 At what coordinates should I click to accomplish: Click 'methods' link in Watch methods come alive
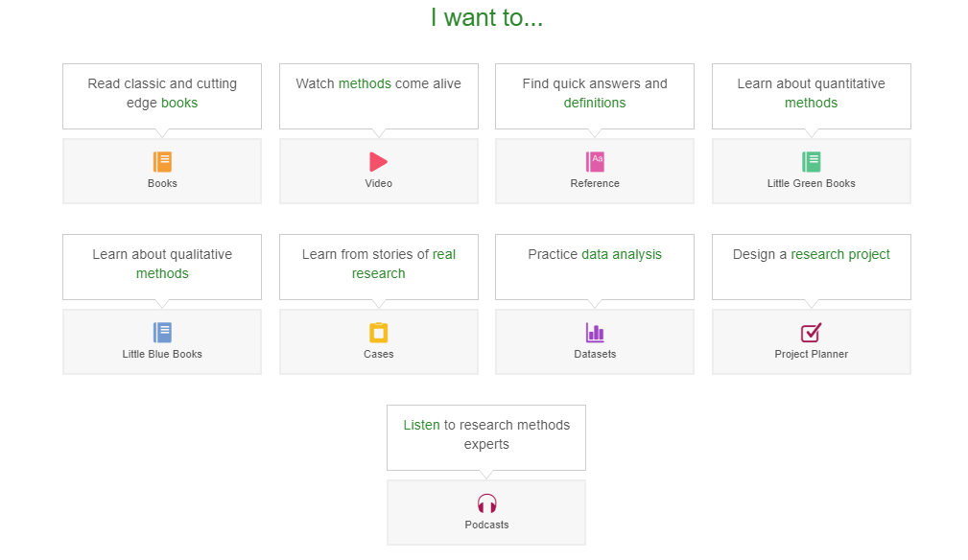pos(365,83)
